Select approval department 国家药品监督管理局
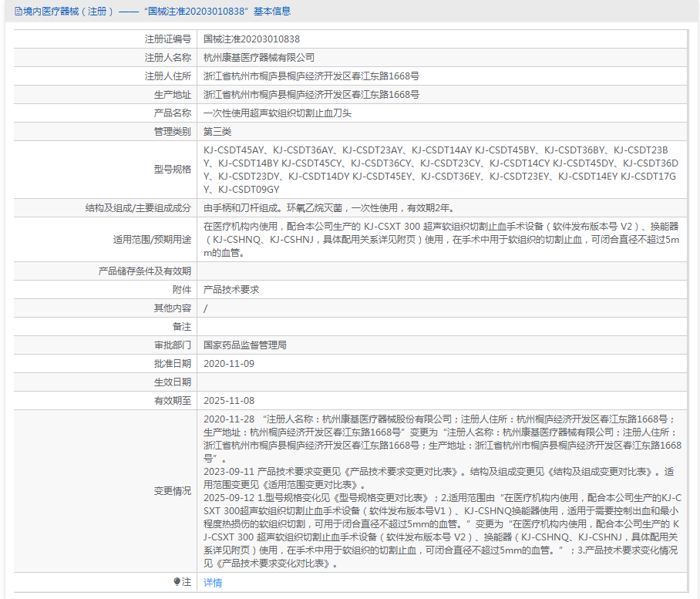Image resolution: width=700 pixels, height=599 pixels. [245, 345]
